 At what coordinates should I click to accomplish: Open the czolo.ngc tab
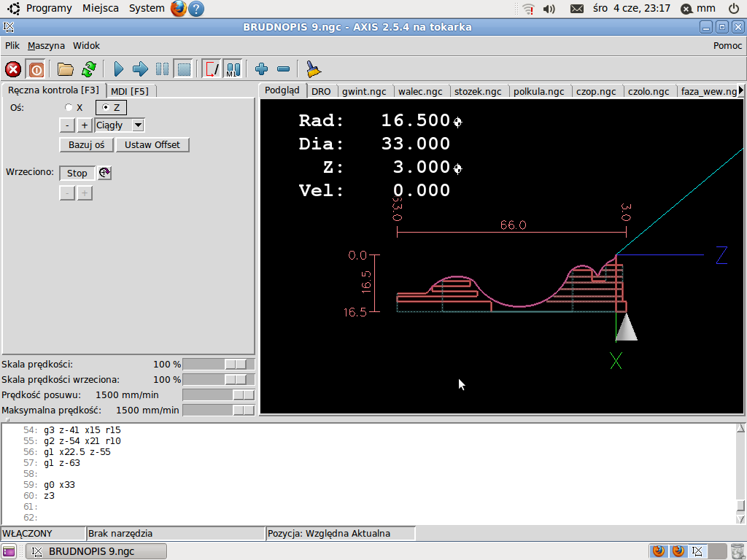click(x=649, y=91)
